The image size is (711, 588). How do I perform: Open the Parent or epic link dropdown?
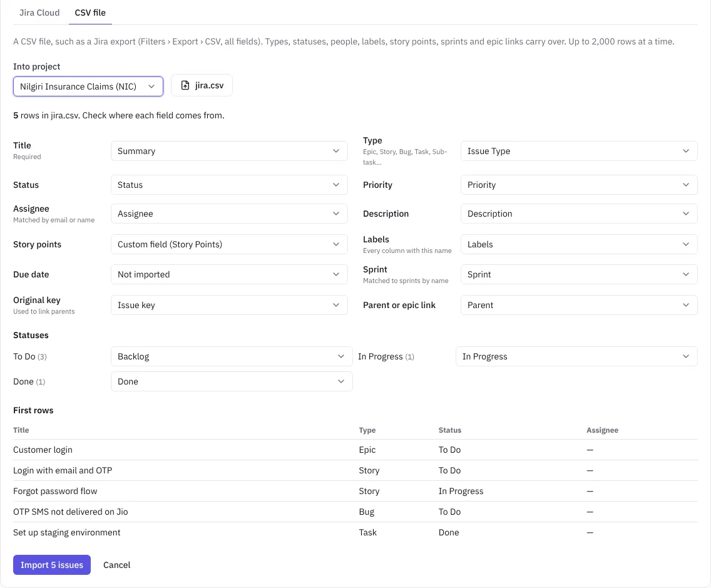click(x=579, y=305)
